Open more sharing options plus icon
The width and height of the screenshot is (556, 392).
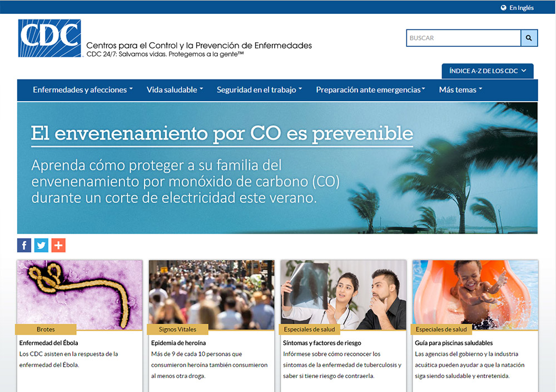pos(58,245)
